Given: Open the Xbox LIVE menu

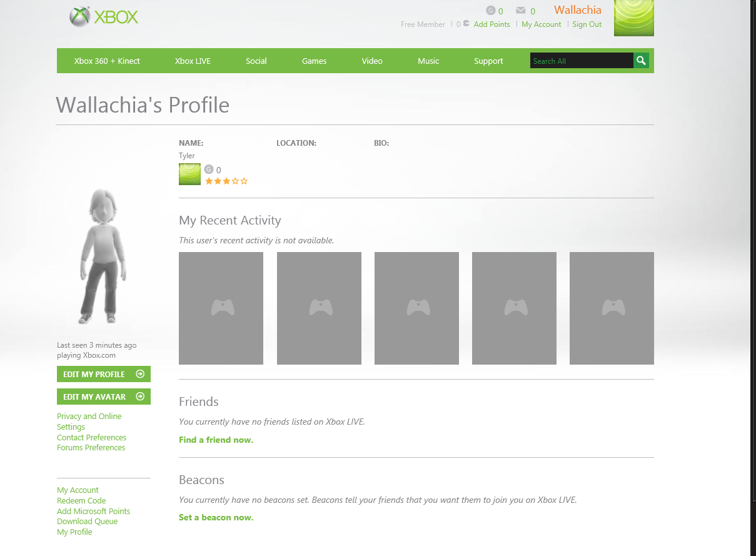Looking at the screenshot, I should tap(193, 61).
